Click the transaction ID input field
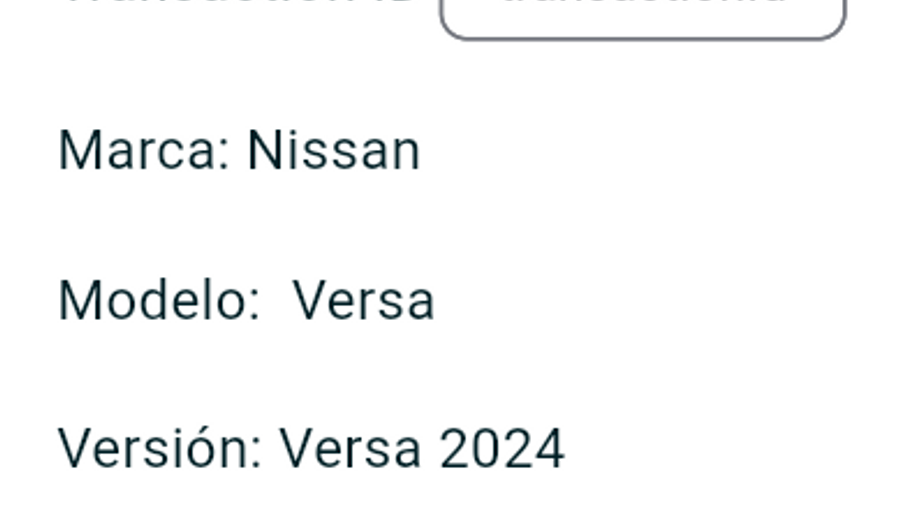 [643, 14]
